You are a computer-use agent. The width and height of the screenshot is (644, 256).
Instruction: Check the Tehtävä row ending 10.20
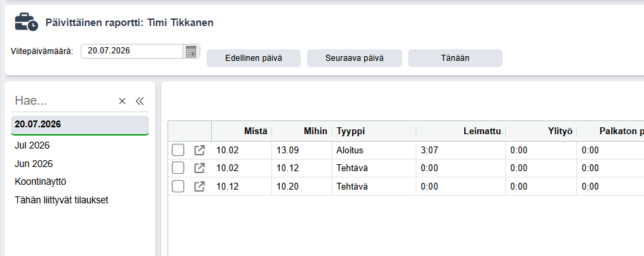178,187
